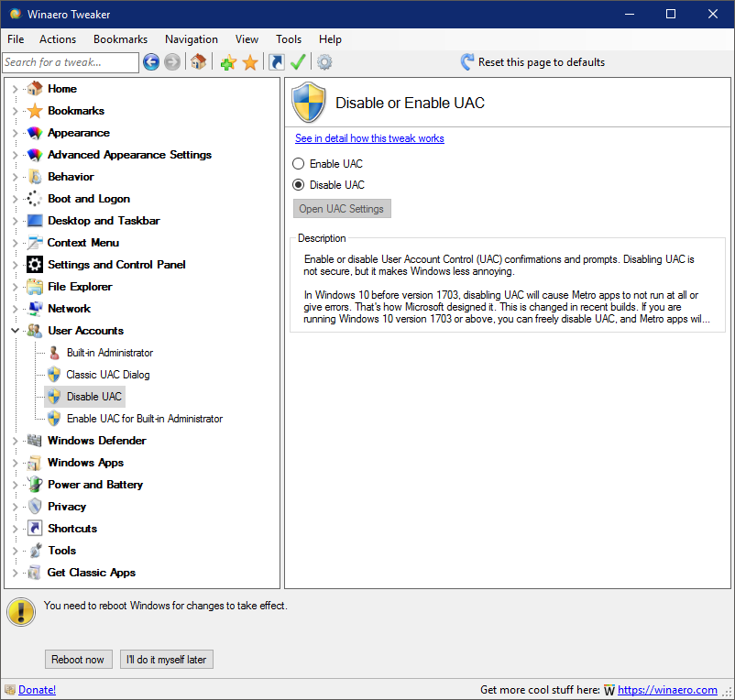Click the Behavior category icon

tap(35, 177)
